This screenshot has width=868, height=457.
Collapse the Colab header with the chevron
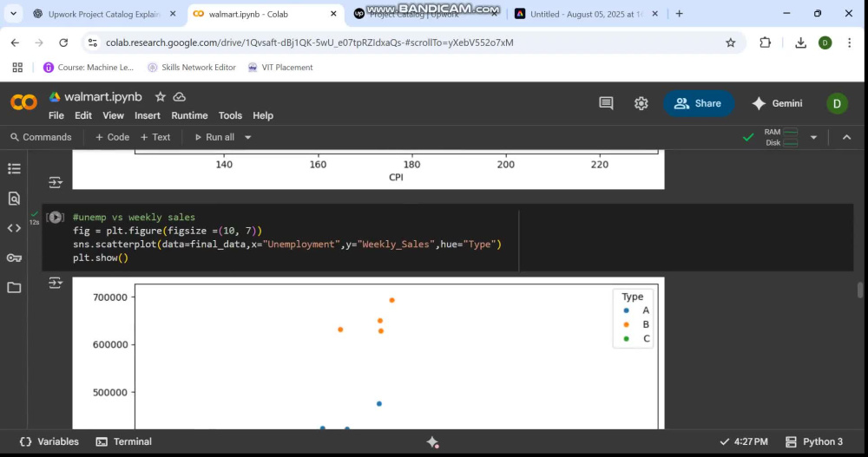[847, 137]
